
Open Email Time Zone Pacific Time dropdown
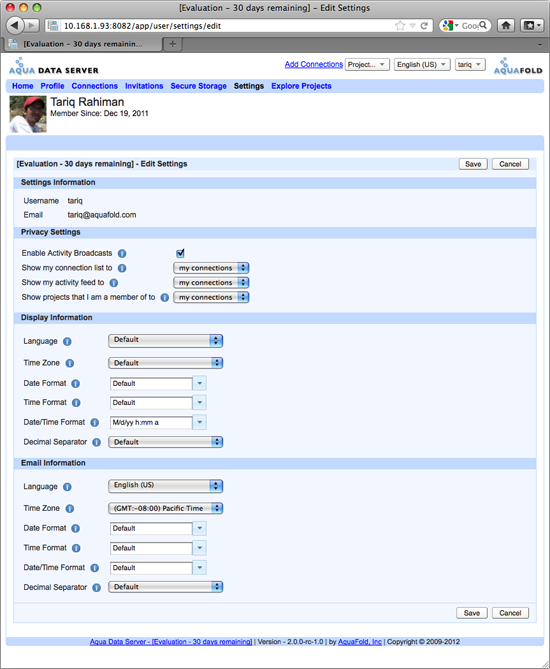coord(166,508)
